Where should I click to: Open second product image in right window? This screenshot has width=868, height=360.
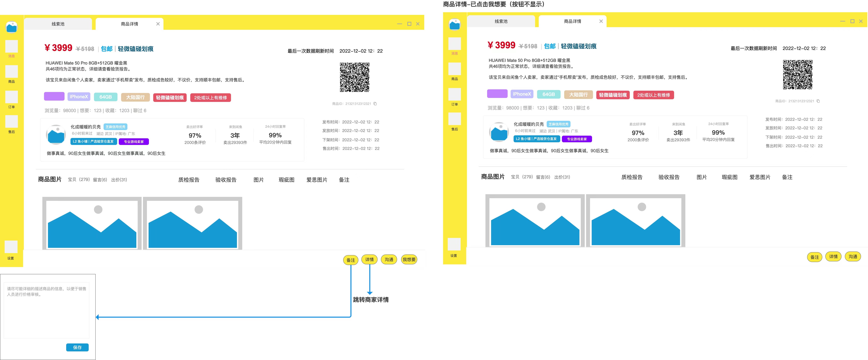tap(636, 221)
